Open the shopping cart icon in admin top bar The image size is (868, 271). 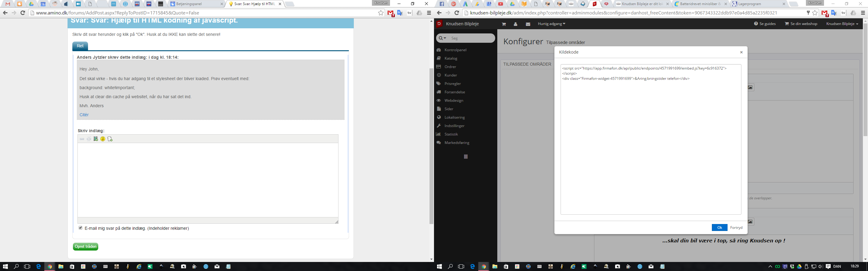point(504,24)
